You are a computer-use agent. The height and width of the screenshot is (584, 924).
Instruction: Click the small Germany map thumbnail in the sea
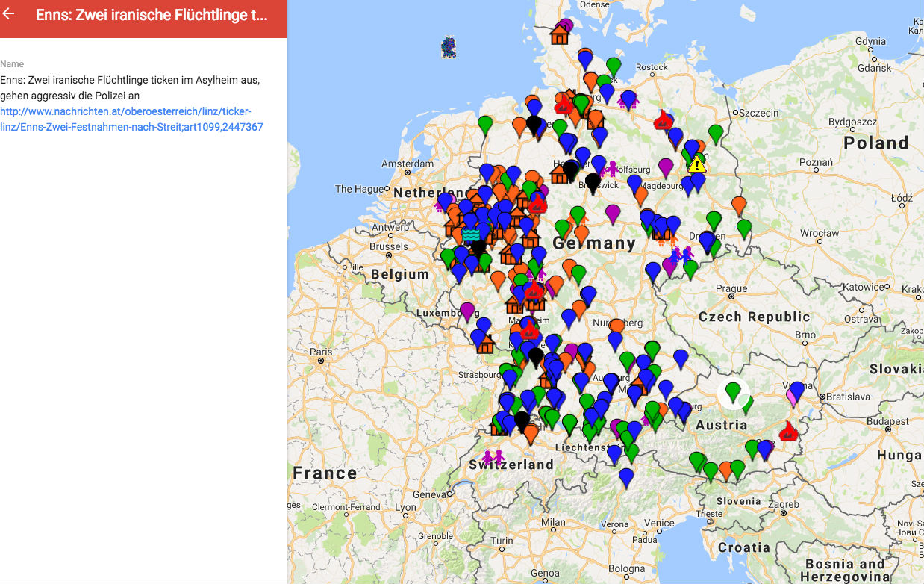(x=449, y=48)
